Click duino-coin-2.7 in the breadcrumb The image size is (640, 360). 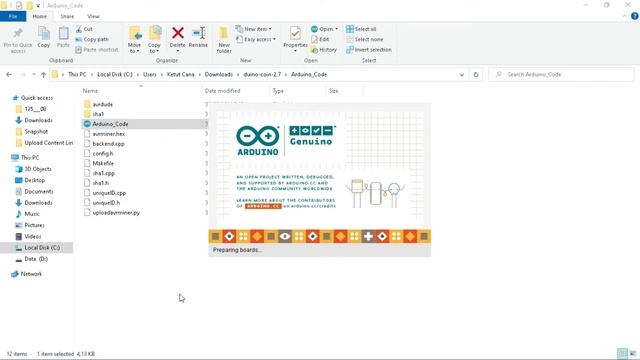pos(262,74)
